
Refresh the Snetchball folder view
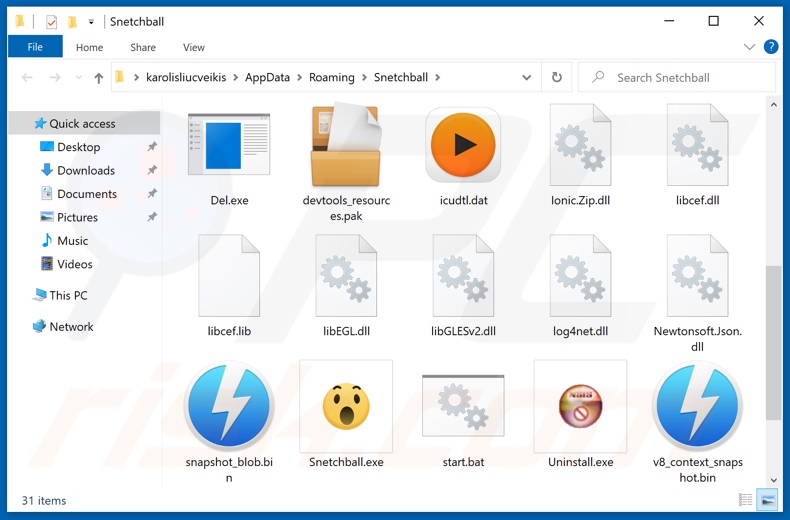pyautogui.click(x=557, y=78)
